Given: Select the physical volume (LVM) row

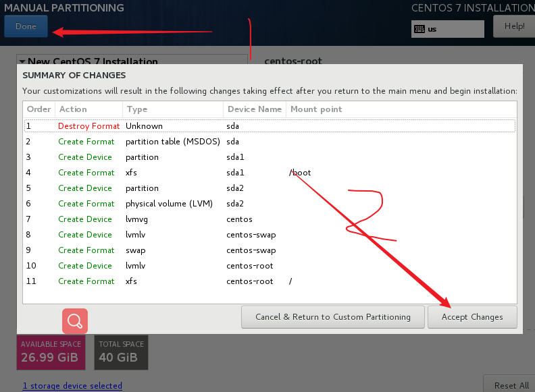Looking at the screenshot, I should click(x=270, y=204).
